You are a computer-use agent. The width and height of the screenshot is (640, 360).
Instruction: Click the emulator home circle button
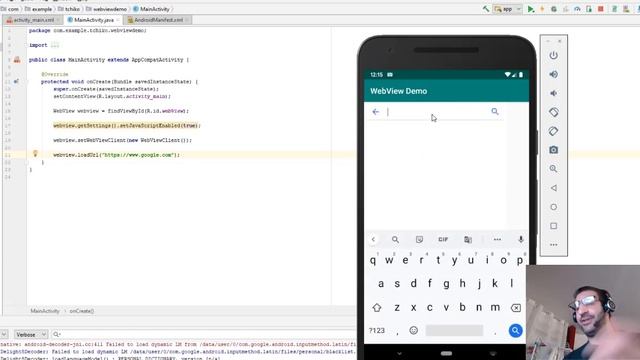point(553,207)
